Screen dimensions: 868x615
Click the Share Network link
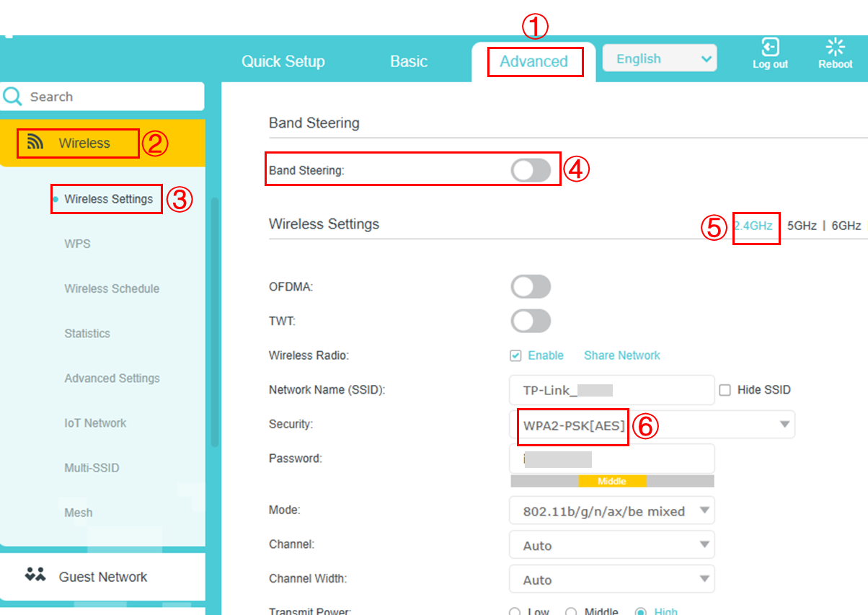pyautogui.click(x=621, y=355)
